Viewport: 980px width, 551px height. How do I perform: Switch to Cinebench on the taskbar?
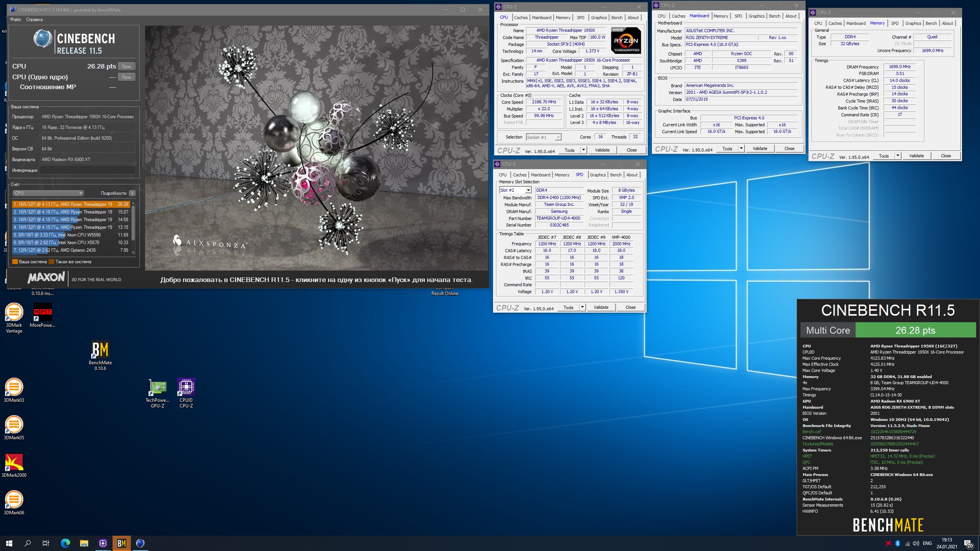pos(140,543)
